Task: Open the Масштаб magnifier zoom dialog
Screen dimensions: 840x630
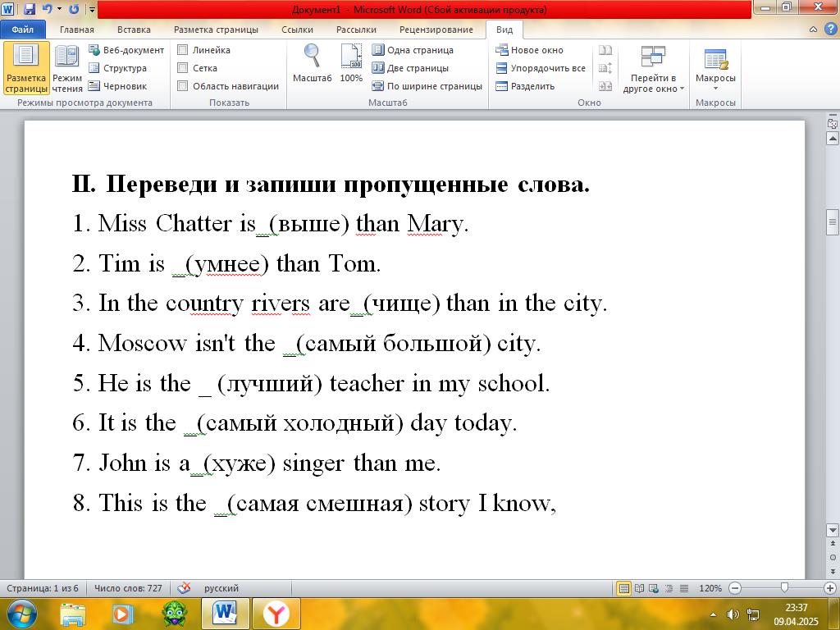Action: point(312,63)
